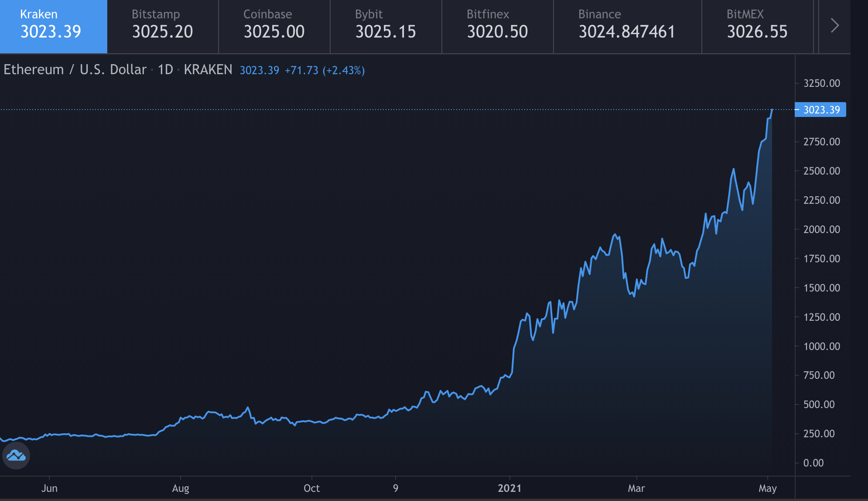The width and height of the screenshot is (868, 501).
Task: Click the 2000.00 price axis label
Action: pyautogui.click(x=822, y=229)
